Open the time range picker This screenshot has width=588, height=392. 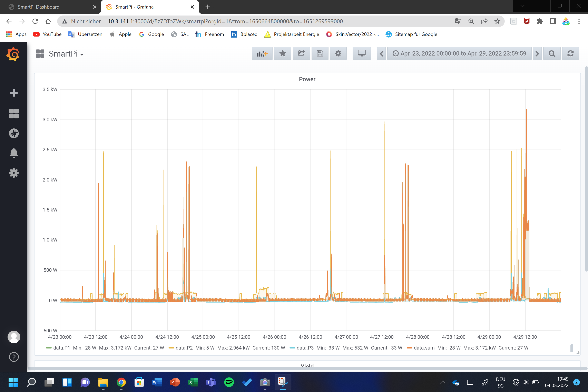coord(459,53)
